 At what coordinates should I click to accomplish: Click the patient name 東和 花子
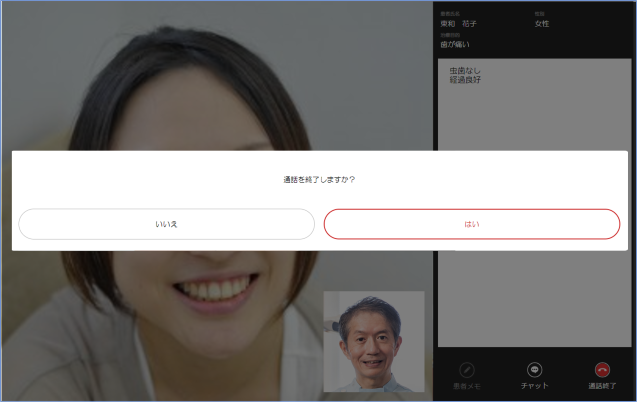click(459, 23)
